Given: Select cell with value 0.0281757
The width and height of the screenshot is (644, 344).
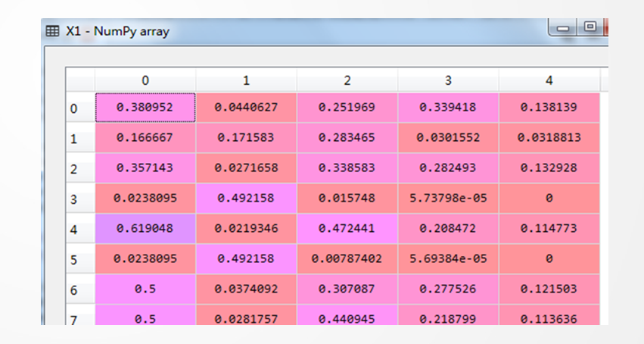Looking at the screenshot, I should click(x=247, y=315).
